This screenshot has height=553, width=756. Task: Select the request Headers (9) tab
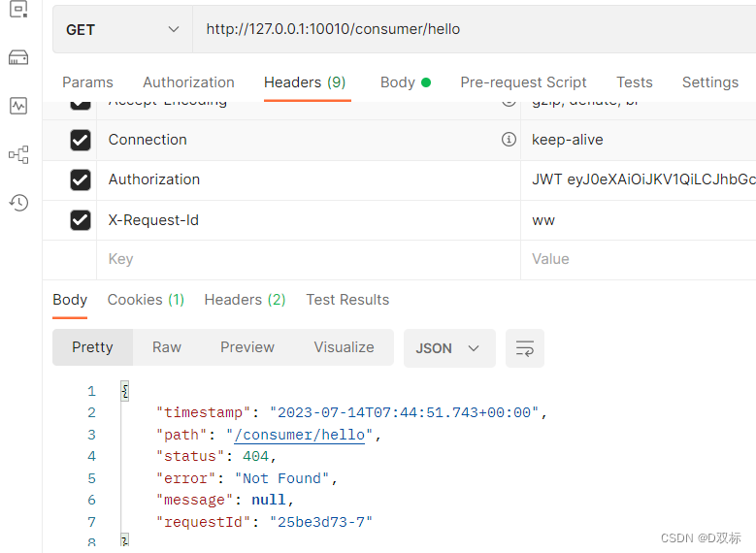click(x=305, y=82)
